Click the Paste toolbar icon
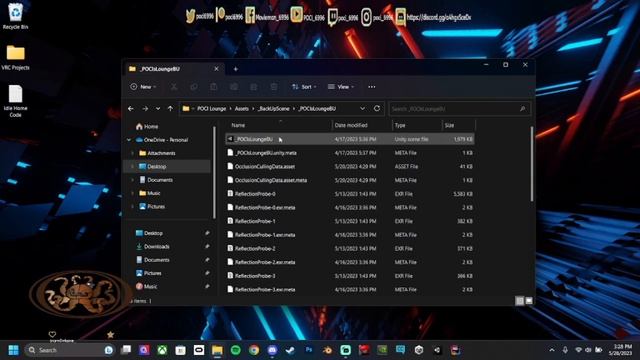 click(213, 87)
